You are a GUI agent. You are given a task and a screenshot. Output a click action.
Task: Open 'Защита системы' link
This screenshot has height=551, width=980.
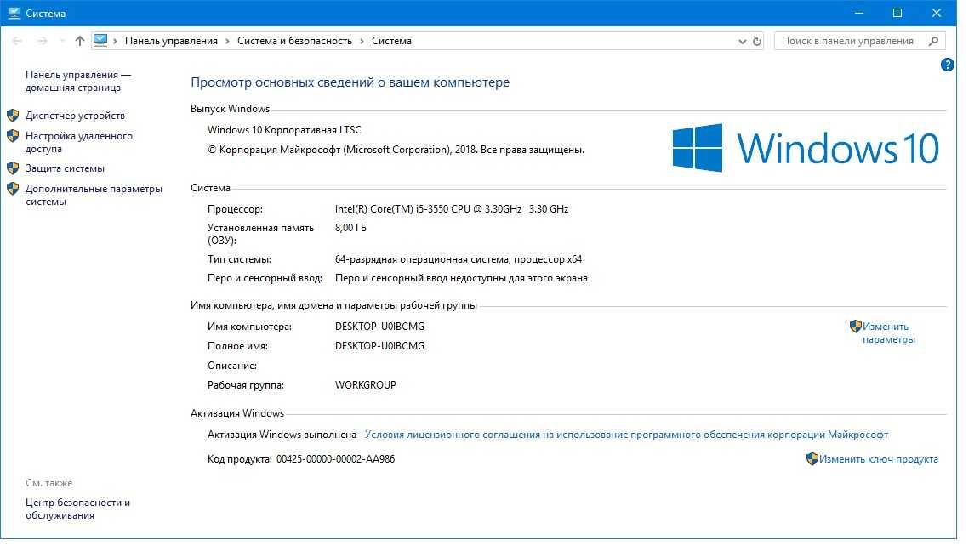[65, 168]
